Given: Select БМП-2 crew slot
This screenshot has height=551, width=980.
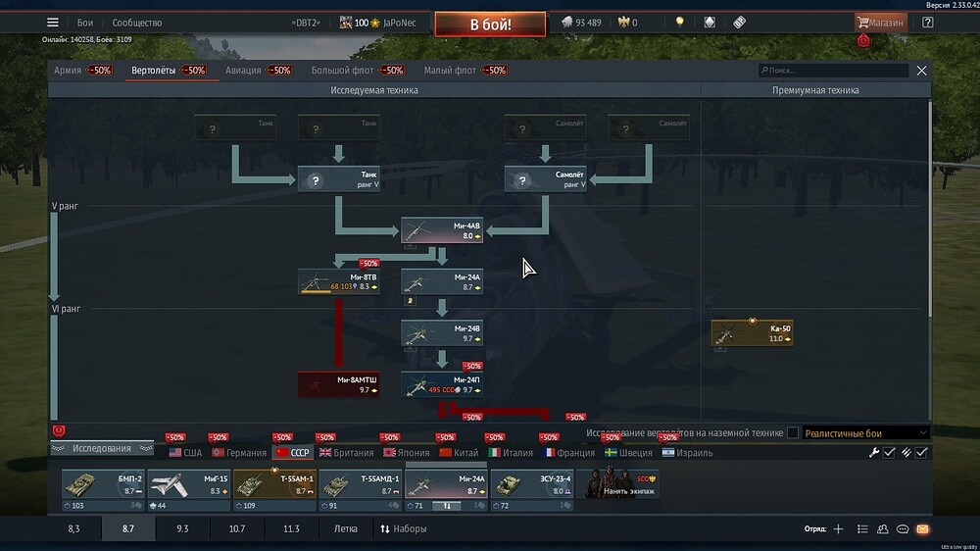Looking at the screenshot, I should click(x=103, y=484).
